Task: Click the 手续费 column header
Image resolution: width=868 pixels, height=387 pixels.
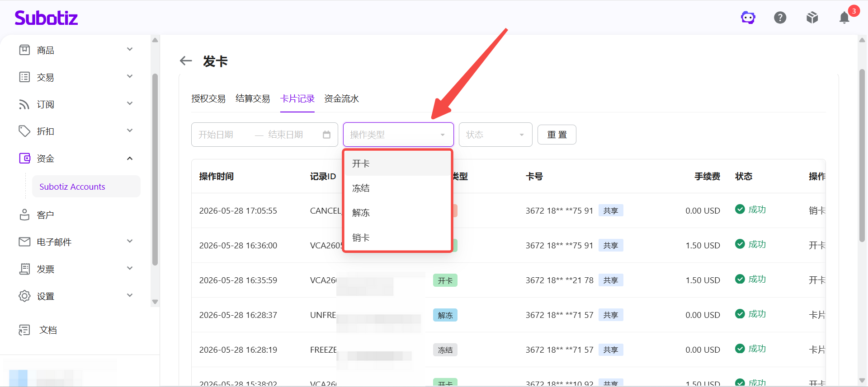Action: point(707,176)
